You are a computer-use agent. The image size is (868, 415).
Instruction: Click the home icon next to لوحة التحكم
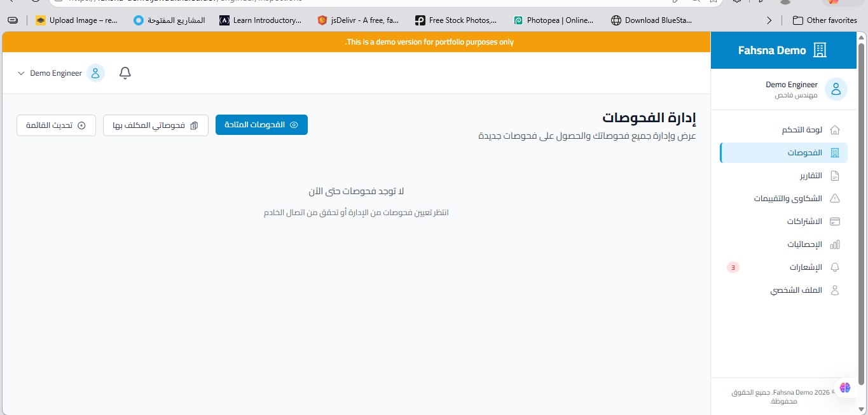(835, 130)
